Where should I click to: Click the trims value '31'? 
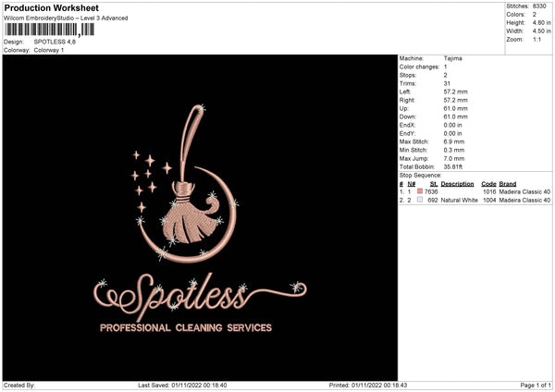pyautogui.click(x=447, y=83)
